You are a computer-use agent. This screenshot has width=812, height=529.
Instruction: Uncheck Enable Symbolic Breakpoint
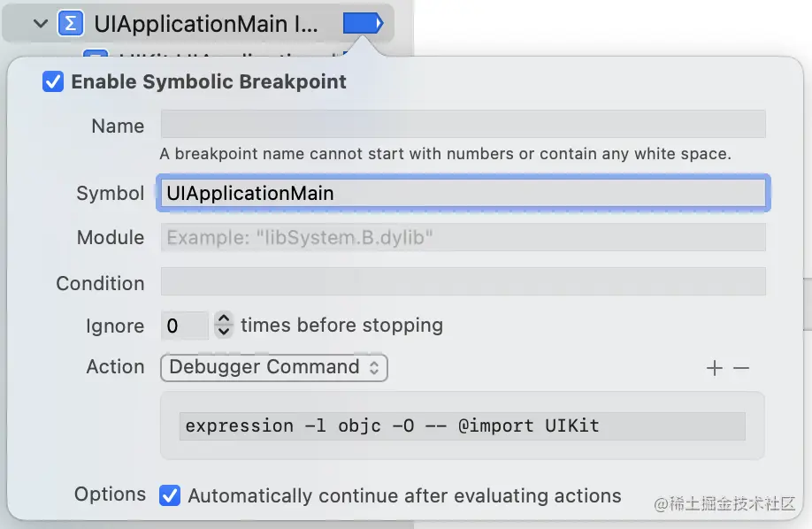[x=53, y=82]
